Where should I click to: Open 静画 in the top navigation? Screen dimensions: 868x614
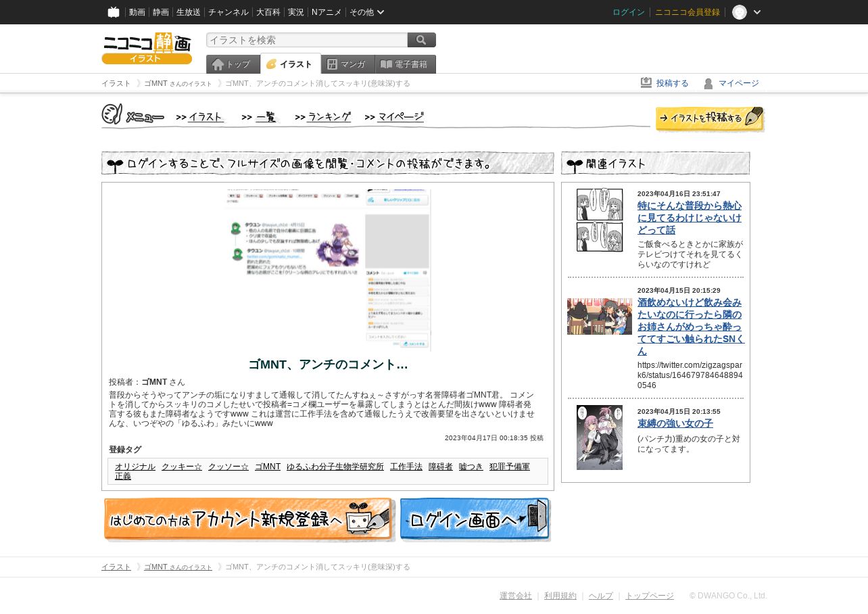click(161, 12)
